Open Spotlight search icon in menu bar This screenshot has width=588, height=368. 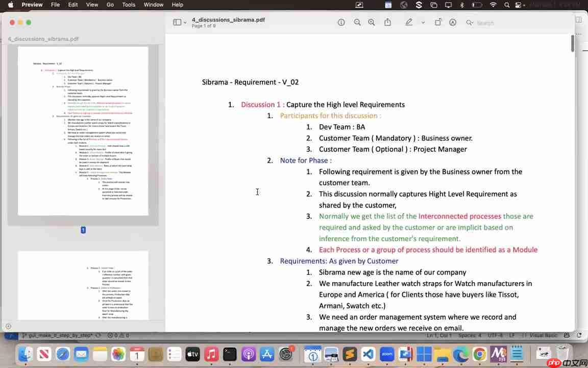[x=507, y=5]
